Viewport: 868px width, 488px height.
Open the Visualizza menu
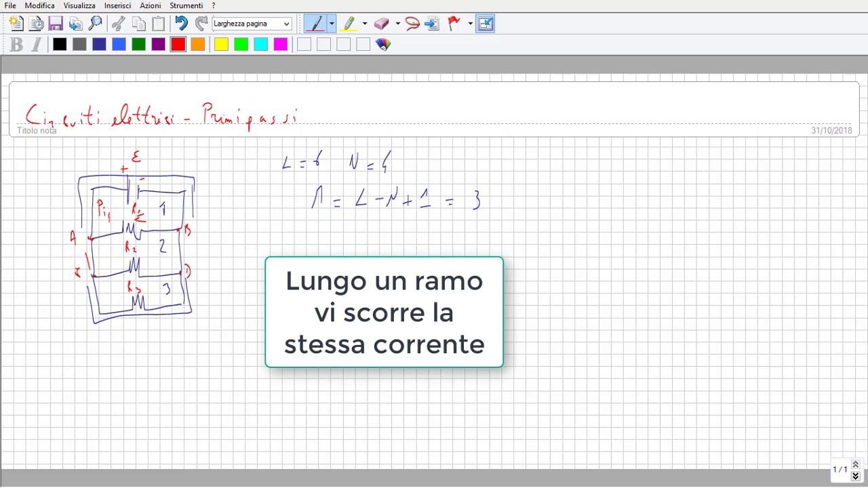pyautogui.click(x=79, y=5)
